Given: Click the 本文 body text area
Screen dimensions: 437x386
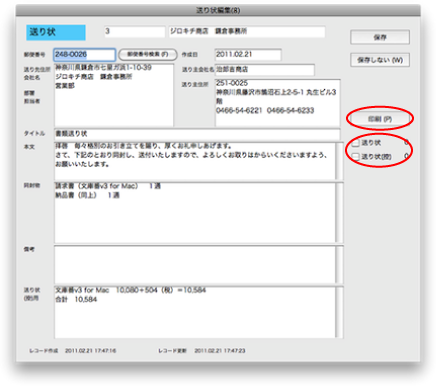Looking at the screenshot, I should (195, 161).
